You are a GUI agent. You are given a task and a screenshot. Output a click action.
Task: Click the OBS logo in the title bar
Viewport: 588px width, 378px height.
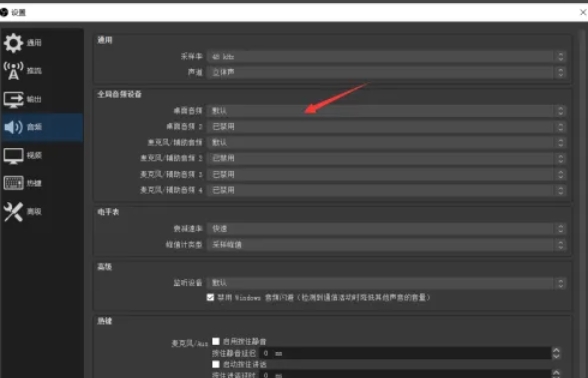tap(4, 12)
